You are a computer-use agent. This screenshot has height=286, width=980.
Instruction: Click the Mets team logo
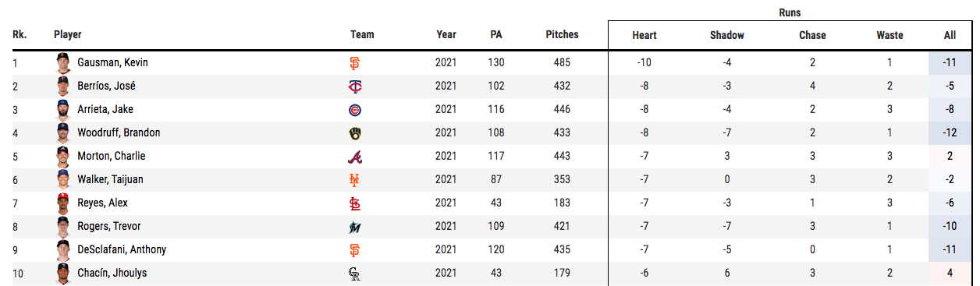[354, 180]
